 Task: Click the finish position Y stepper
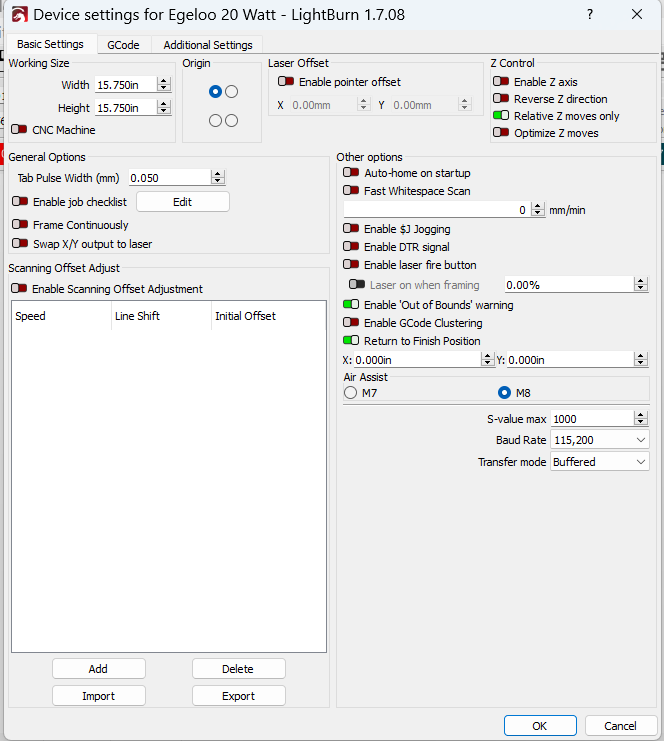click(641, 360)
